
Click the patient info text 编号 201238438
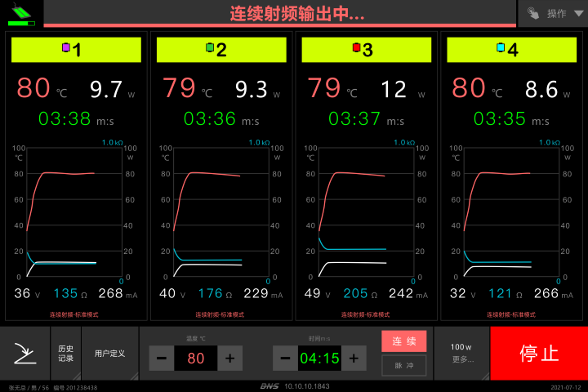pyautogui.click(x=75, y=387)
